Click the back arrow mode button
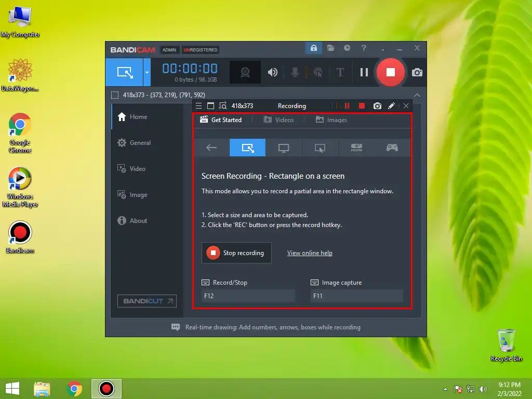 point(211,148)
